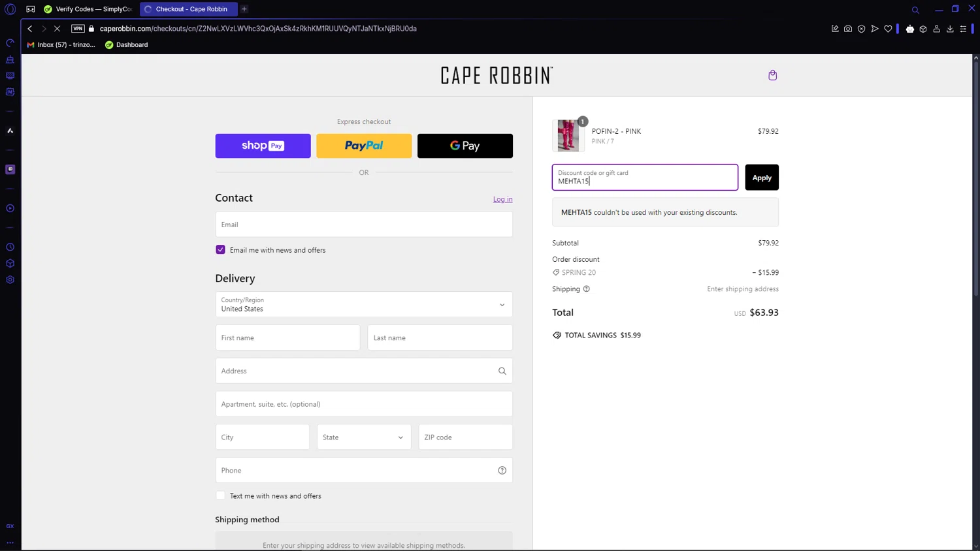Switch to Verify Codes SimplyCodes tab
Viewport: 980px width, 551px height.
tap(88, 9)
